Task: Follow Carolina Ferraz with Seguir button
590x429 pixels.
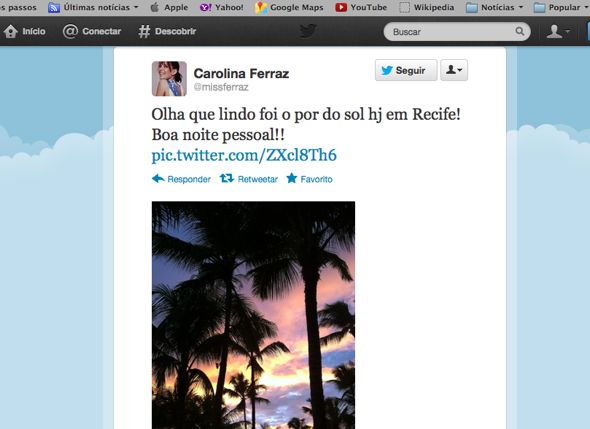Action: coord(406,70)
